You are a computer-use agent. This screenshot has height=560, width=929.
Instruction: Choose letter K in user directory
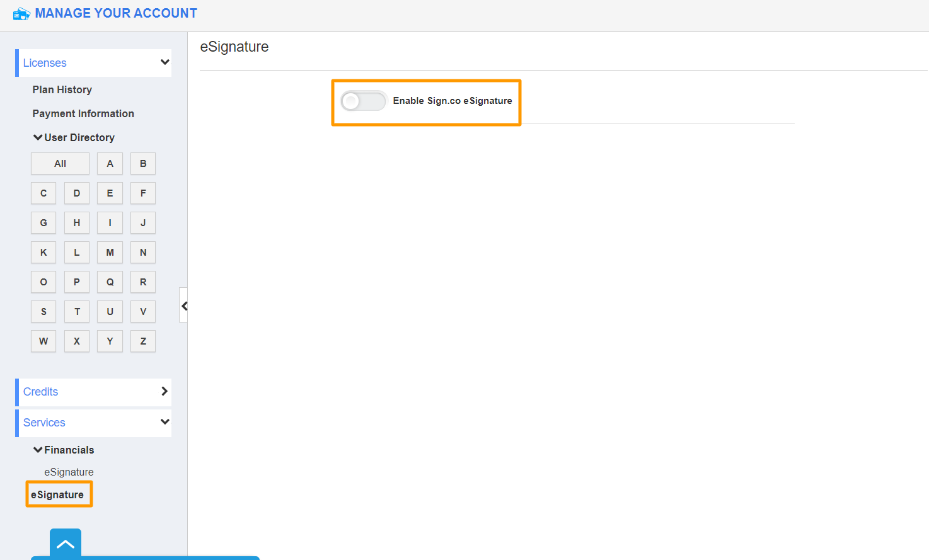pos(43,253)
